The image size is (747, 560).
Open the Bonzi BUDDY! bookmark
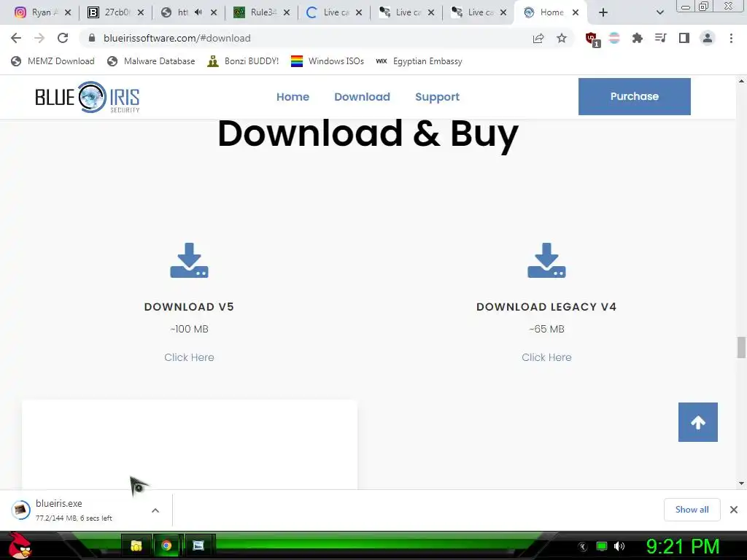(x=243, y=61)
